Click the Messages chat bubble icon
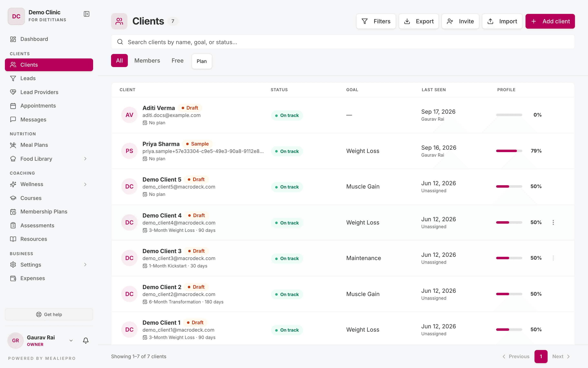 (x=13, y=120)
